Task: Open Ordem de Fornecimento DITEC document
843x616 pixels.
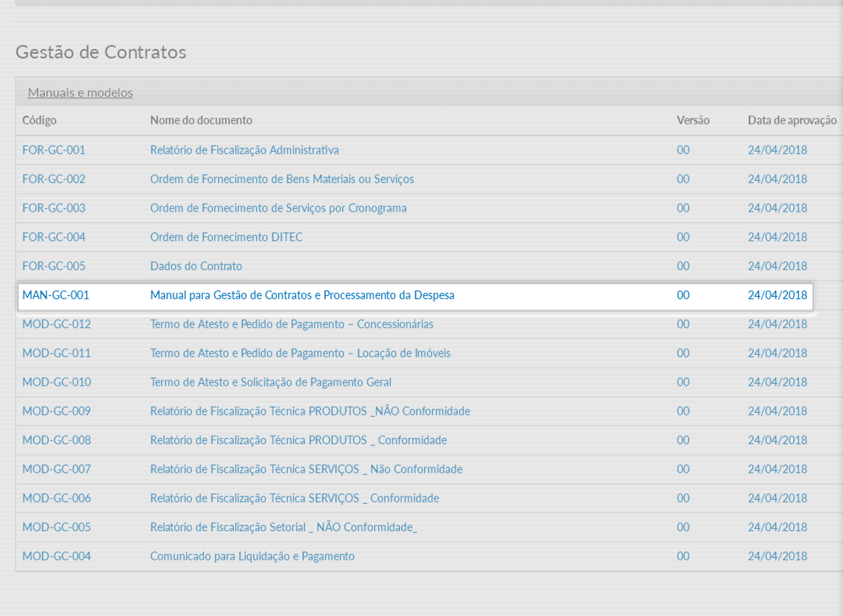Action: [x=226, y=237]
